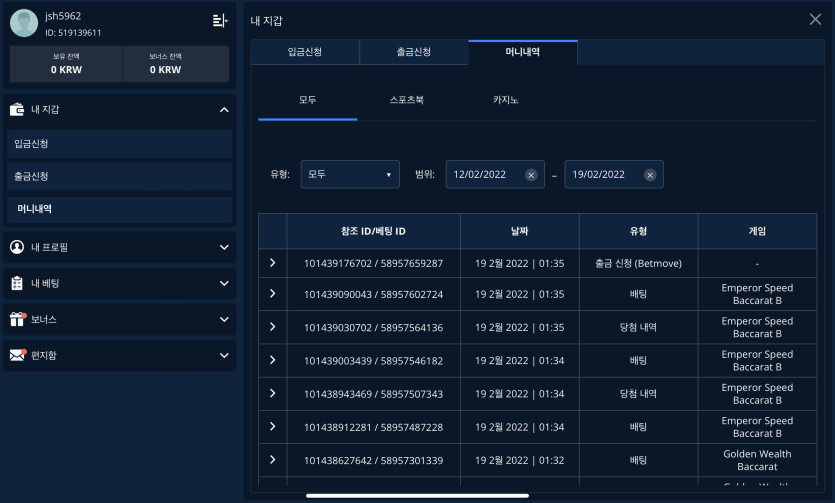
Task: Collapse the sidebar menu icon
Action: 220,21
